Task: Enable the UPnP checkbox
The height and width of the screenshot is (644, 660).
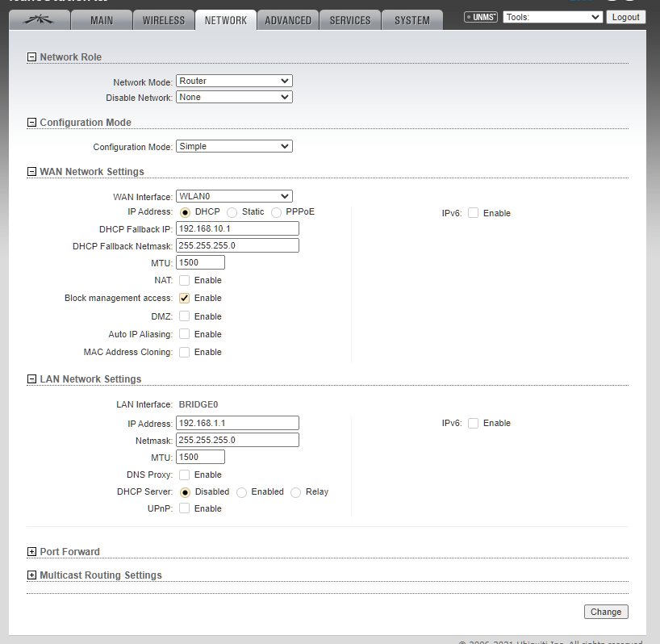Action: (184, 508)
